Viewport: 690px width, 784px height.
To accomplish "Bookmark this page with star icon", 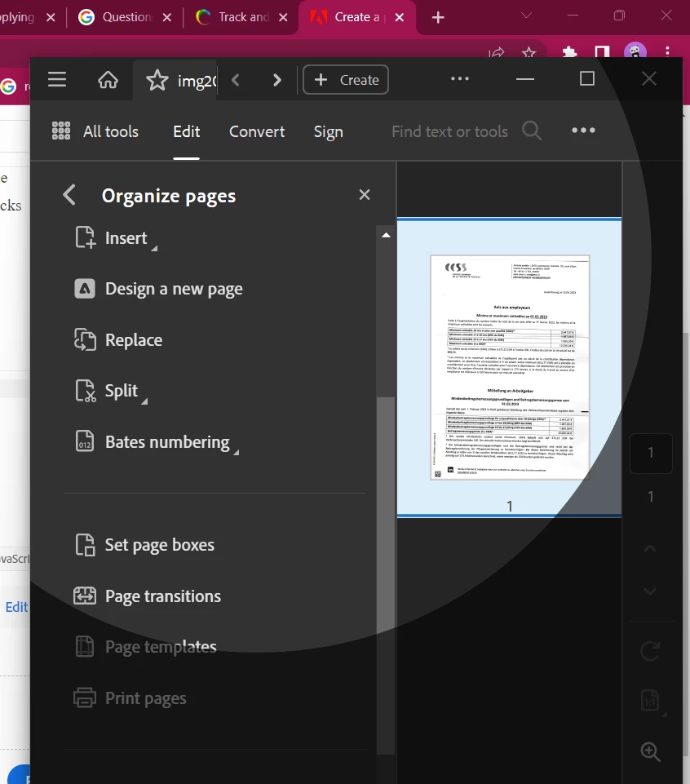I will click(529, 52).
